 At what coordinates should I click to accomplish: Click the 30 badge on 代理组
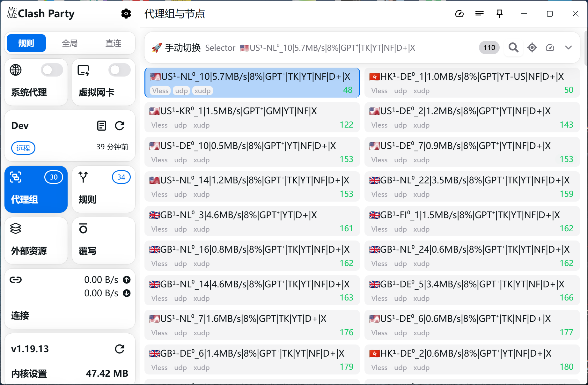tap(54, 177)
